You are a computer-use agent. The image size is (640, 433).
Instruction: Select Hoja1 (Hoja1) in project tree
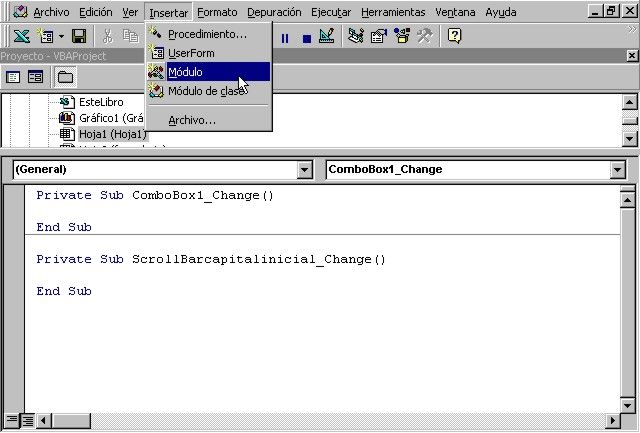pos(113,134)
